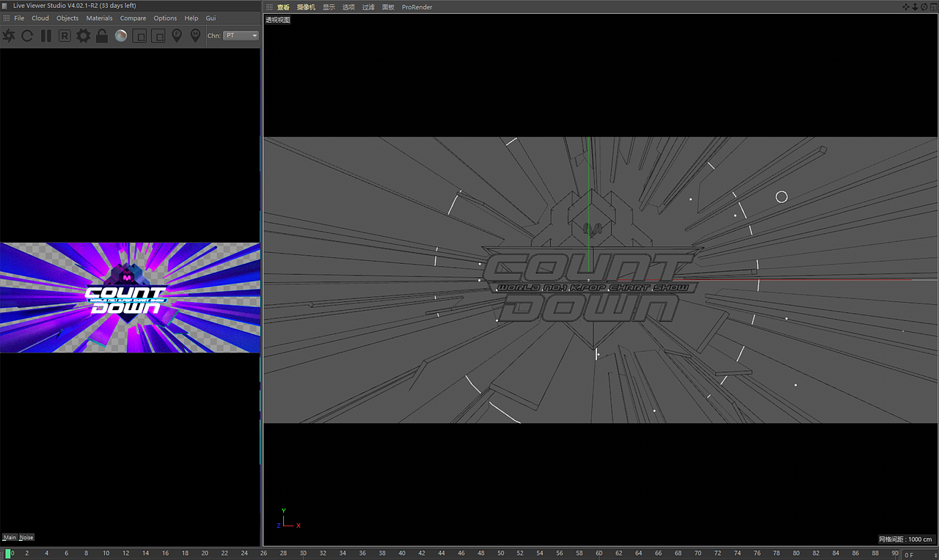This screenshot has height=560, width=939.
Task: Switch to the Main tab
Action: click(10, 537)
